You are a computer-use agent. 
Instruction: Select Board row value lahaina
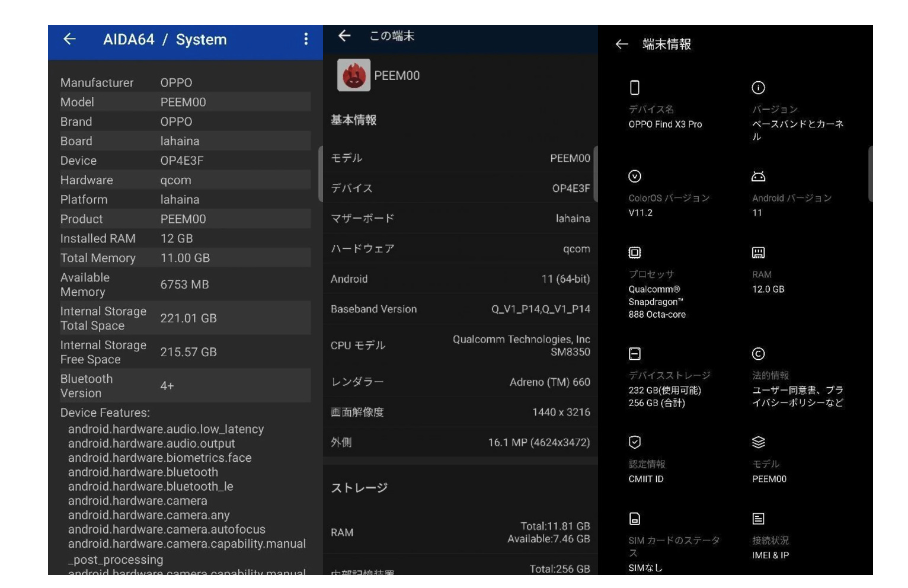point(180,142)
